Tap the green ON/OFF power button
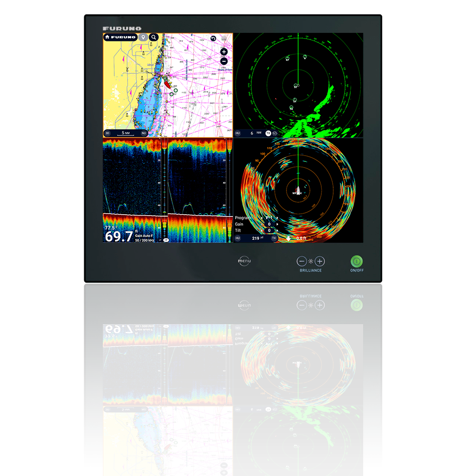 pyautogui.click(x=357, y=261)
